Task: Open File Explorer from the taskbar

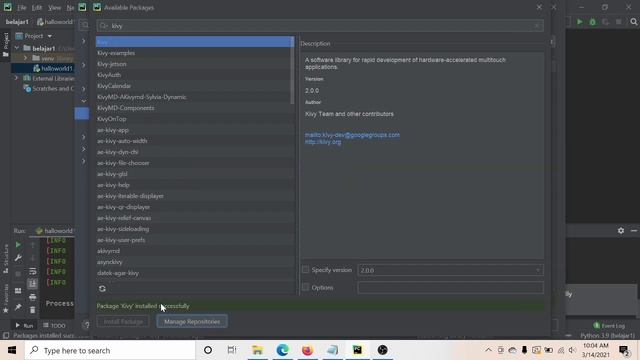Action: [258, 350]
